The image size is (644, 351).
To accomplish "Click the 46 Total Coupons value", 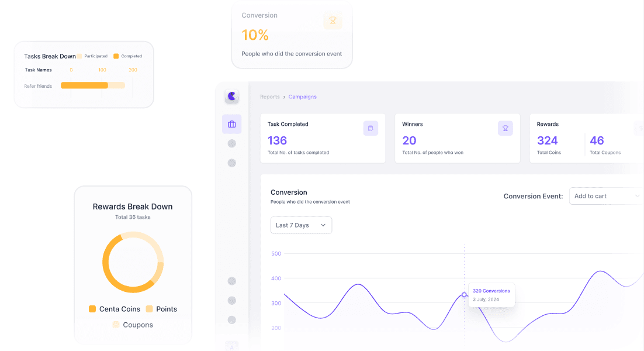I will point(597,140).
